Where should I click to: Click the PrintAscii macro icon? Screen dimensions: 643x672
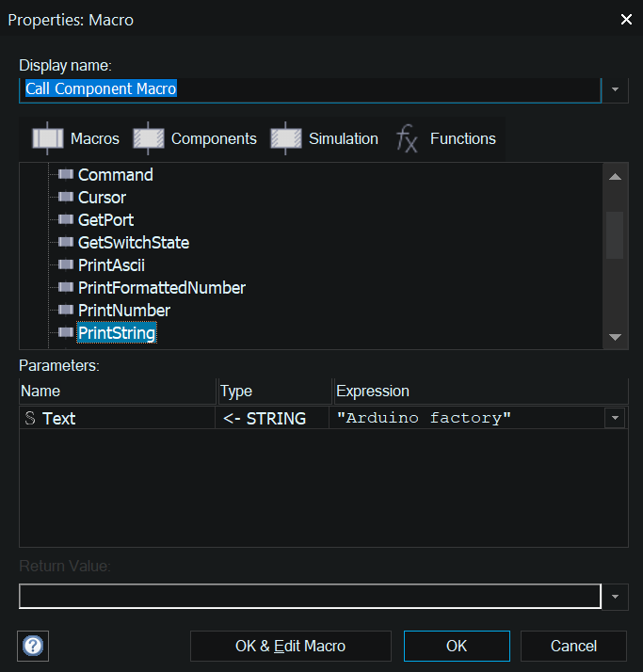tap(65, 265)
